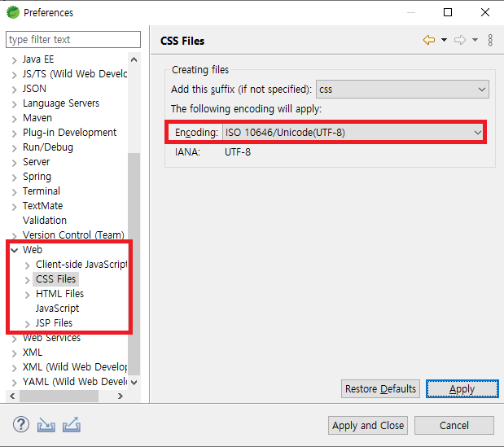The image size is (504, 447).
Task: Click the Restore Defaults button
Action: (380, 389)
